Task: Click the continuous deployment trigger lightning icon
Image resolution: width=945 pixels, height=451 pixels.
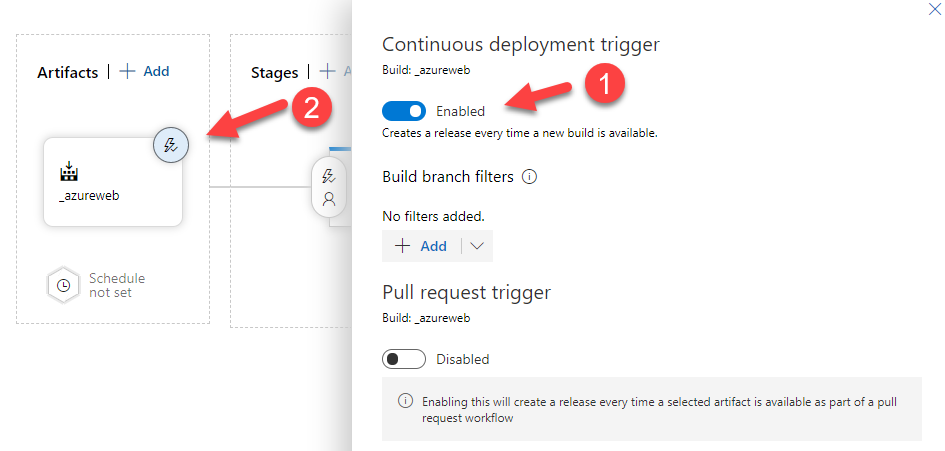Action: [x=171, y=145]
